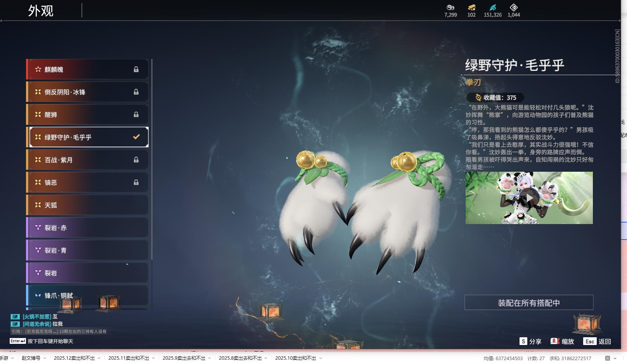Select the 麒麟魄 skin row
This screenshot has height=364, width=627.
(87, 69)
